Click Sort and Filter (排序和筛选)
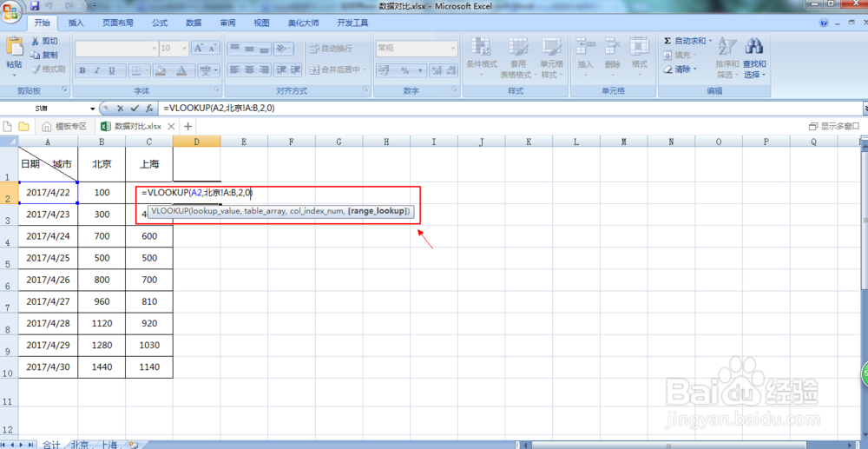The image size is (868, 449). [727, 59]
